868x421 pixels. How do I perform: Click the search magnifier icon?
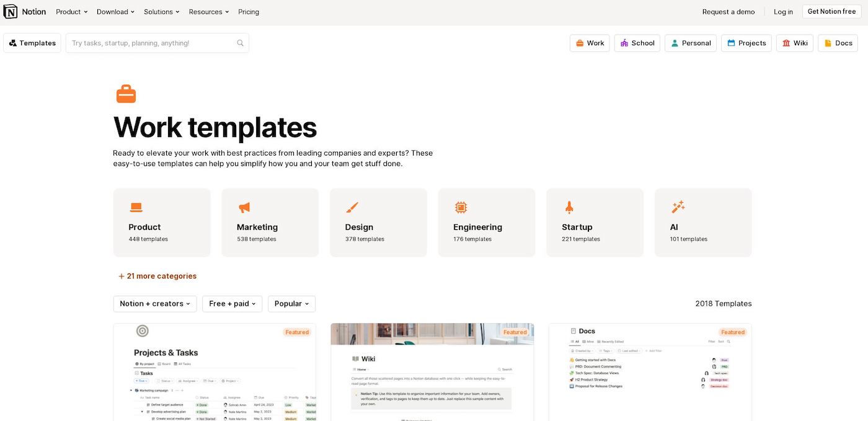(240, 43)
